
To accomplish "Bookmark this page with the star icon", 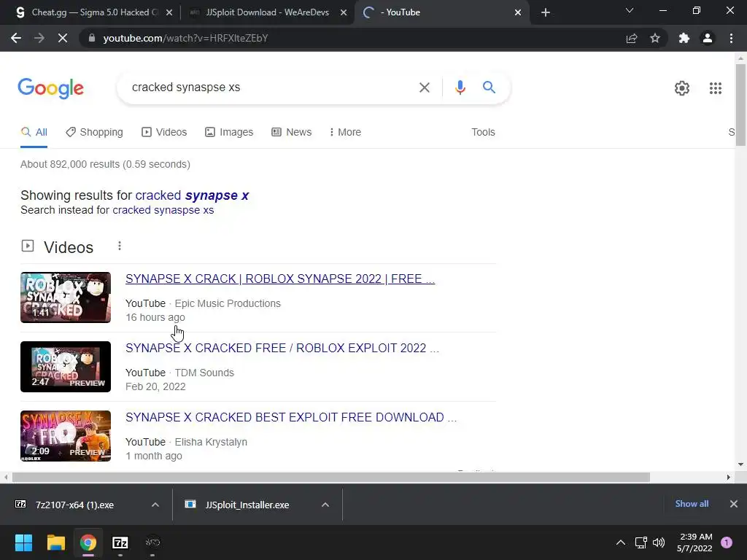I will pyautogui.click(x=655, y=38).
